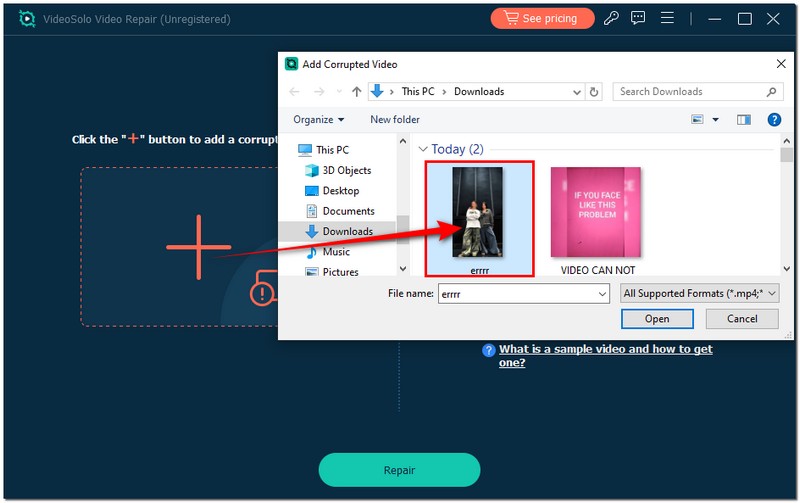Select Desktop in navigation tree

332,190
